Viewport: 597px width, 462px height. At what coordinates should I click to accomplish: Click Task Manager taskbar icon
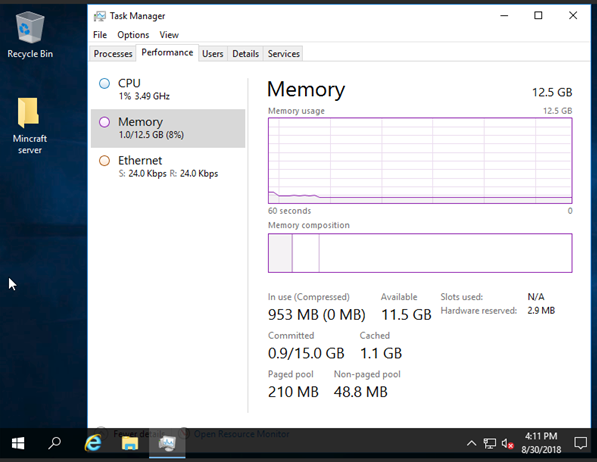point(167,443)
